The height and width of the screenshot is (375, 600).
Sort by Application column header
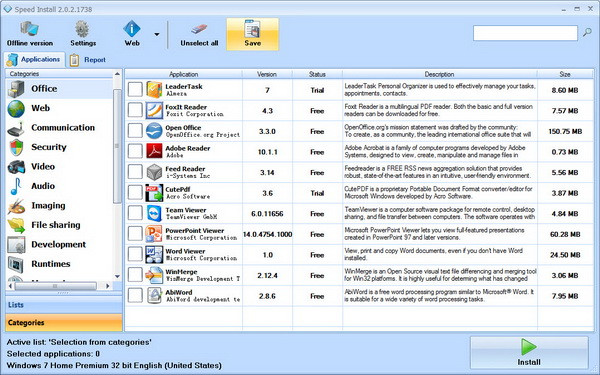tap(184, 74)
